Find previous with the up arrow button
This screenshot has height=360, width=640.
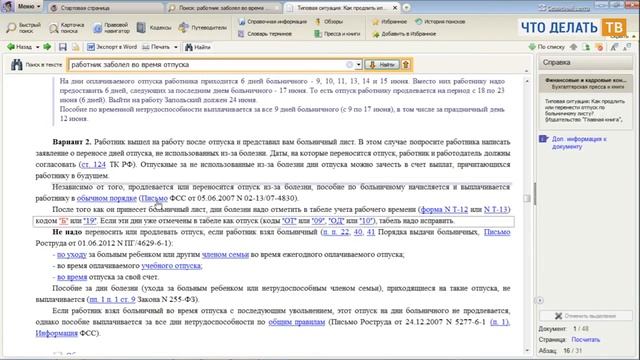[406, 64]
